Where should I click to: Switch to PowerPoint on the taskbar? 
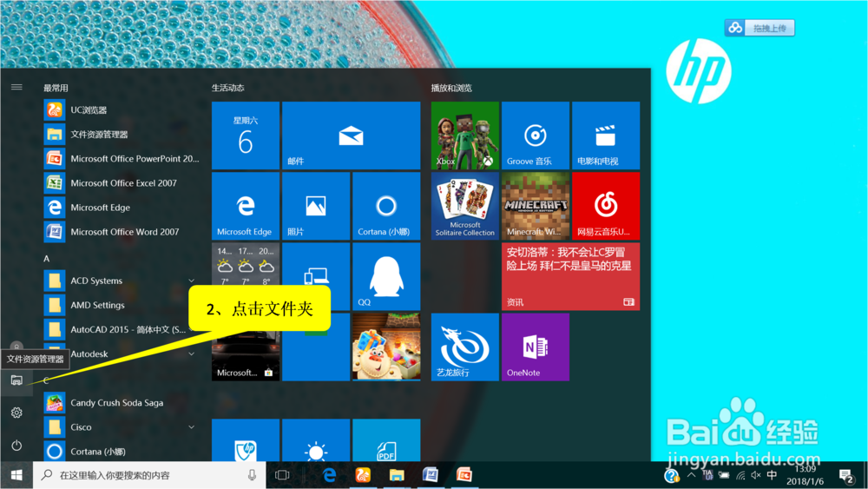(x=464, y=475)
